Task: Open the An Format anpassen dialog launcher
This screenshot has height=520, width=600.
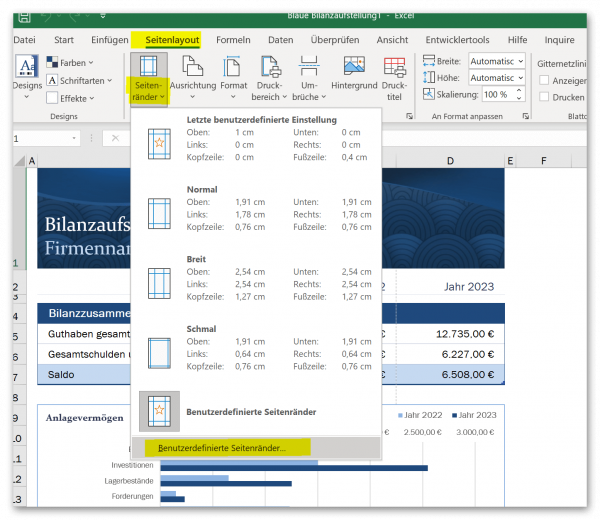Action: [525, 116]
